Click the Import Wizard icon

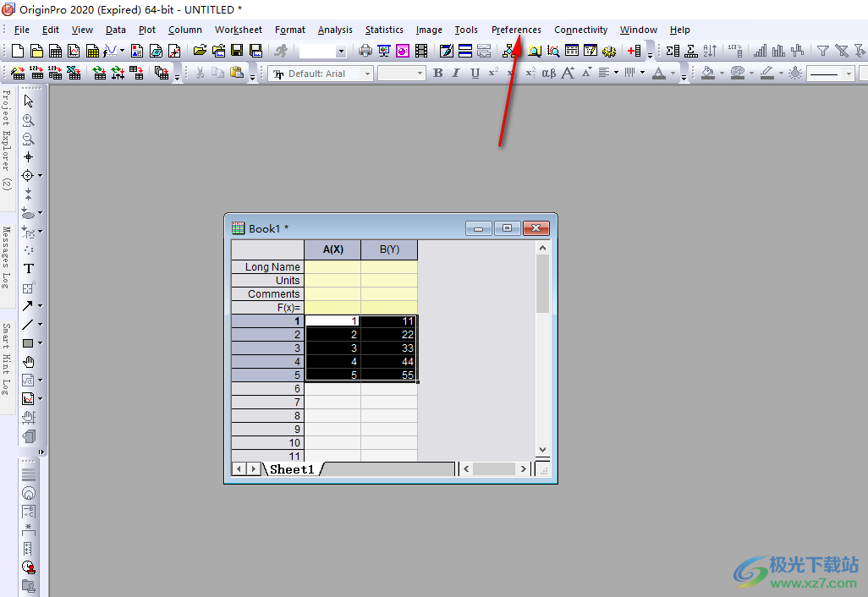18,73
